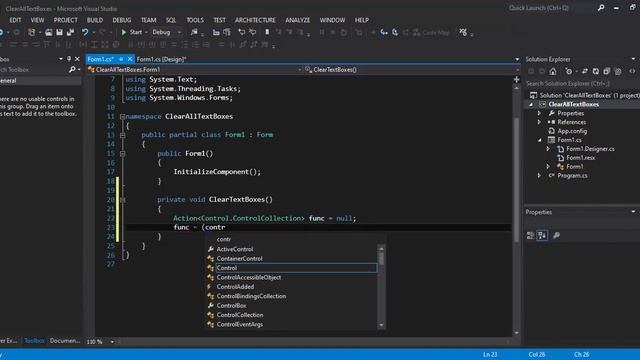This screenshot has width=640, height=360.
Task: Collapse the ClearAllTextBoxes project node
Action: [x=531, y=104]
